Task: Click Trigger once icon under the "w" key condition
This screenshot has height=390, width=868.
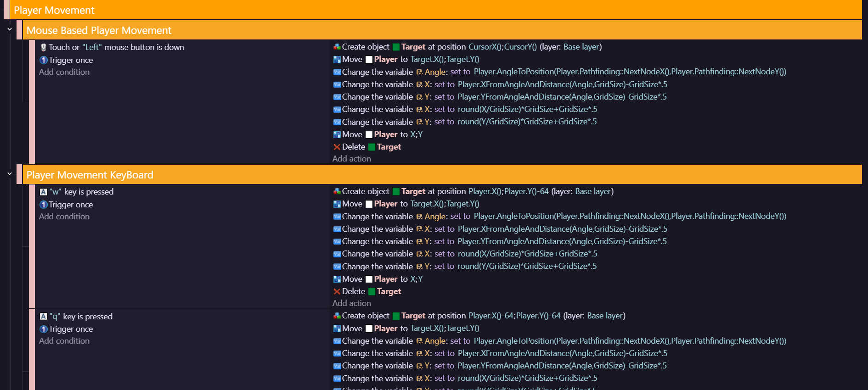Action: pos(44,205)
